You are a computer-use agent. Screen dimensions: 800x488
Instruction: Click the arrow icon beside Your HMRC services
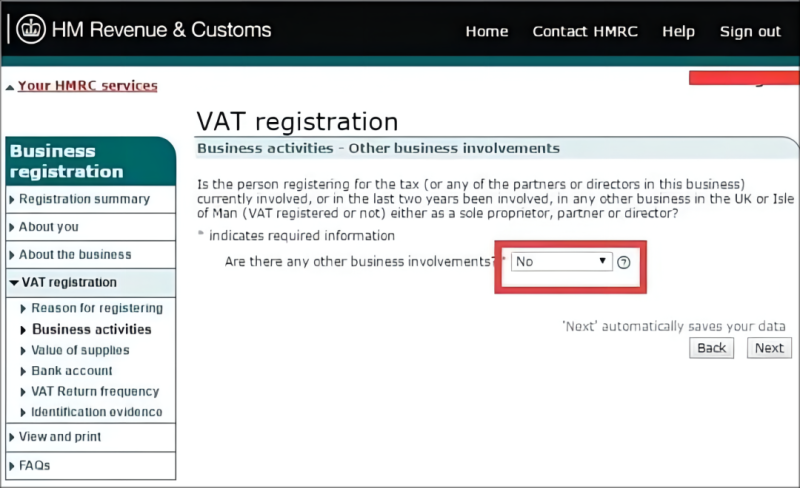coord(10,87)
